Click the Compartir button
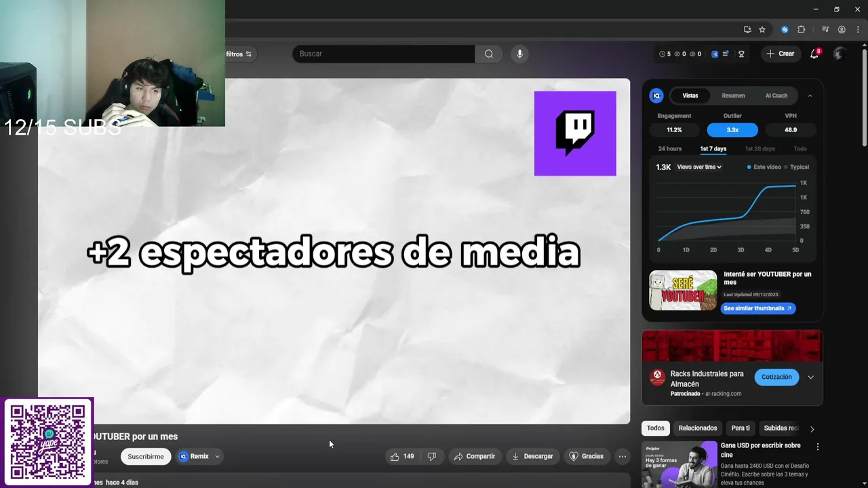This screenshot has width=868, height=488. pyautogui.click(x=475, y=456)
